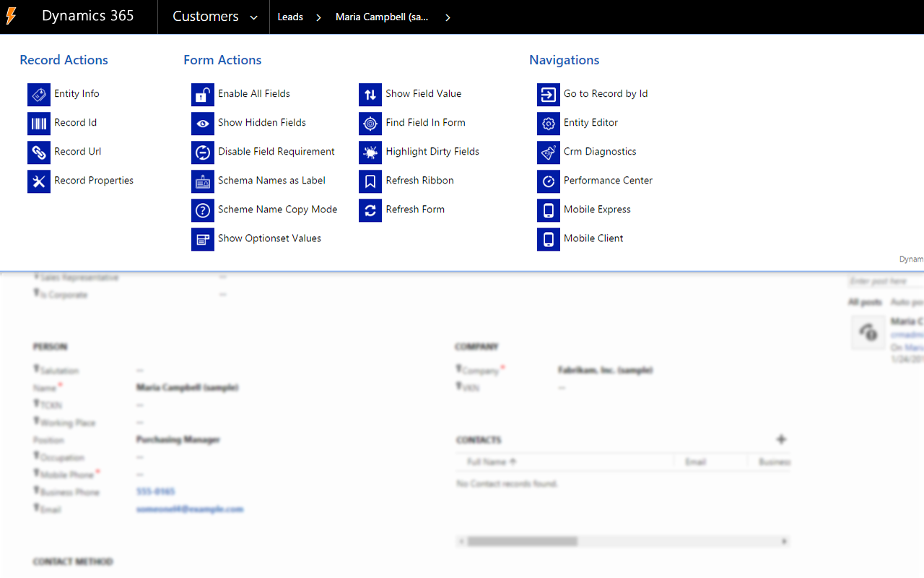Click the Record Url link icon

(x=39, y=152)
